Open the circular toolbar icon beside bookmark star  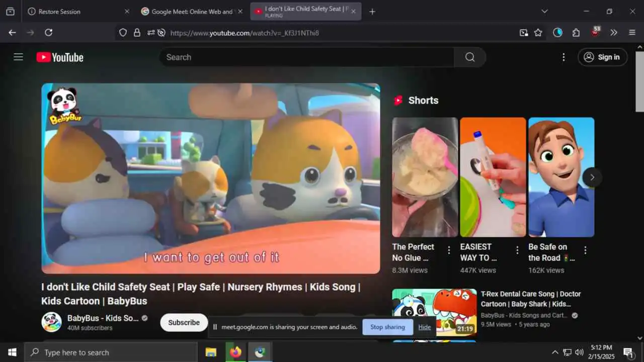pos(557,33)
